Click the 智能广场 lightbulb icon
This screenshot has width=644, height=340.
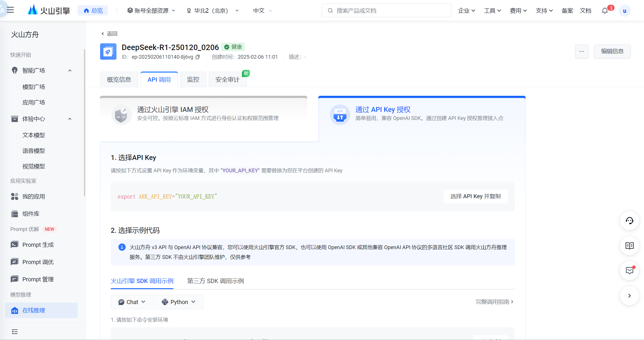click(x=15, y=70)
